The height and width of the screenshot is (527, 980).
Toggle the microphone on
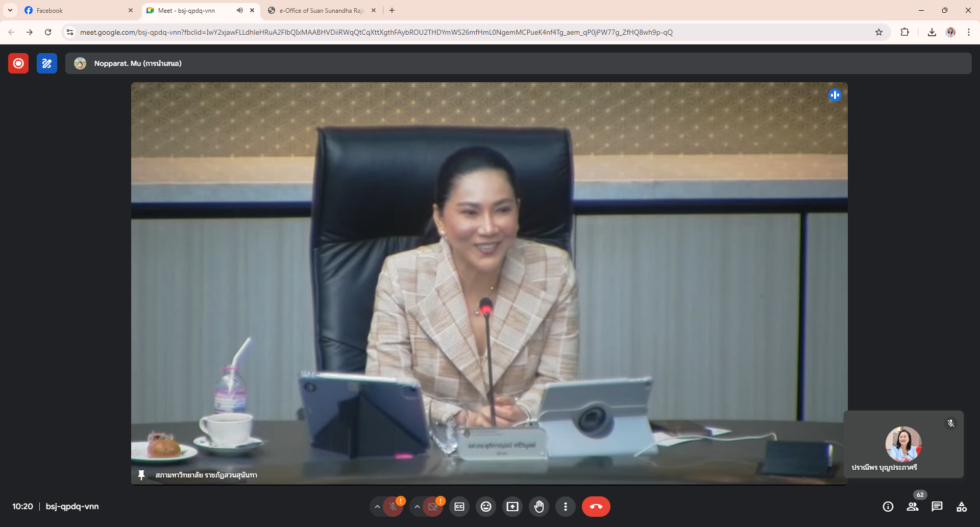pos(393,507)
